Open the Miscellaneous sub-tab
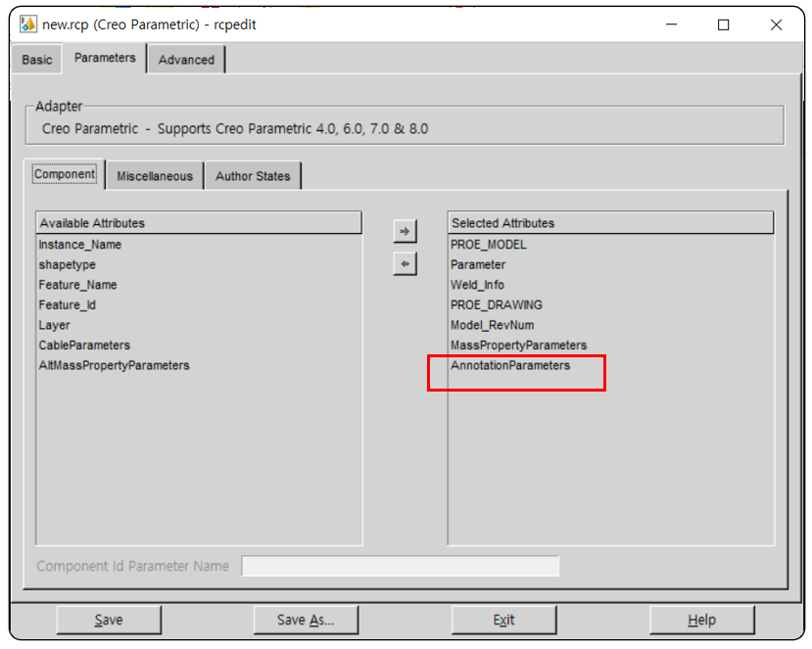This screenshot has width=812, height=649. (x=155, y=176)
